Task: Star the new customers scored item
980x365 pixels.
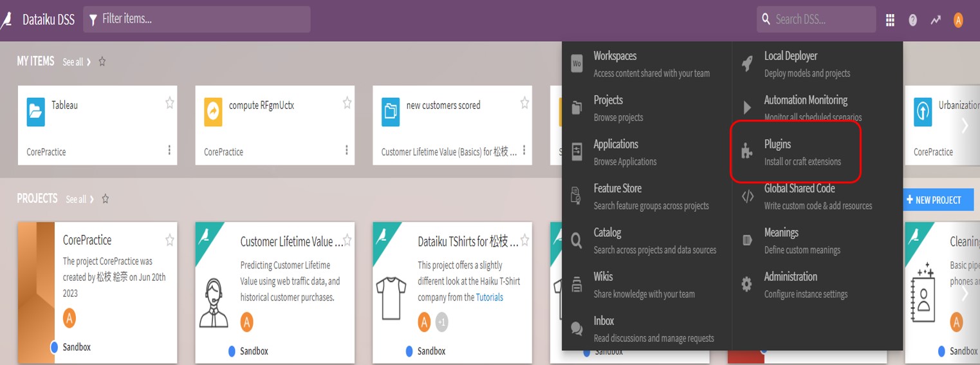Action: click(524, 102)
